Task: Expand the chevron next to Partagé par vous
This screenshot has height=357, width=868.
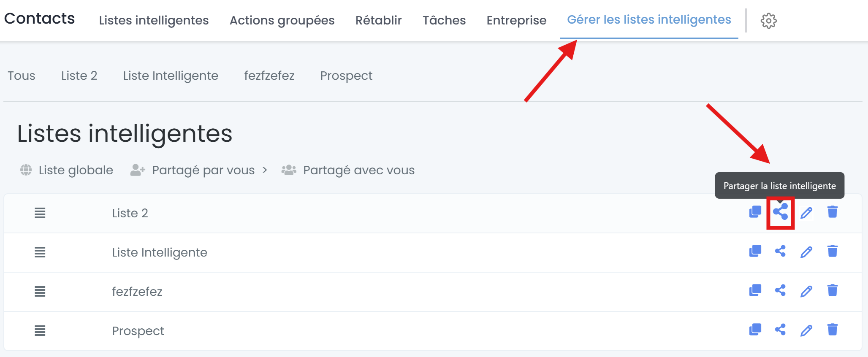Action: click(x=265, y=170)
